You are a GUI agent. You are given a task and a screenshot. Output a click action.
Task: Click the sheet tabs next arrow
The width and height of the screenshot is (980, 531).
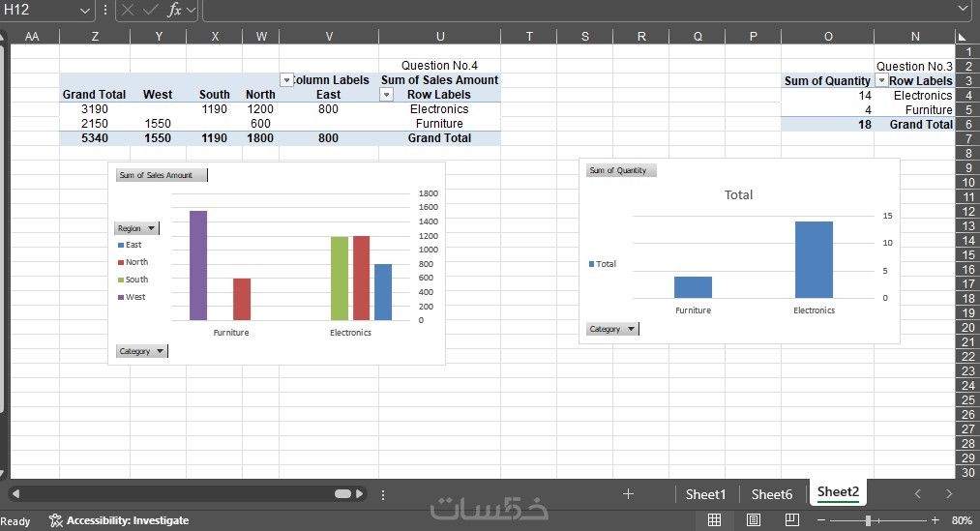949,493
